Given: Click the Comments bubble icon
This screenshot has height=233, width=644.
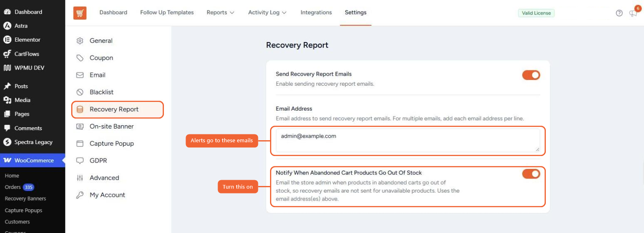Looking at the screenshot, I should coord(7,128).
